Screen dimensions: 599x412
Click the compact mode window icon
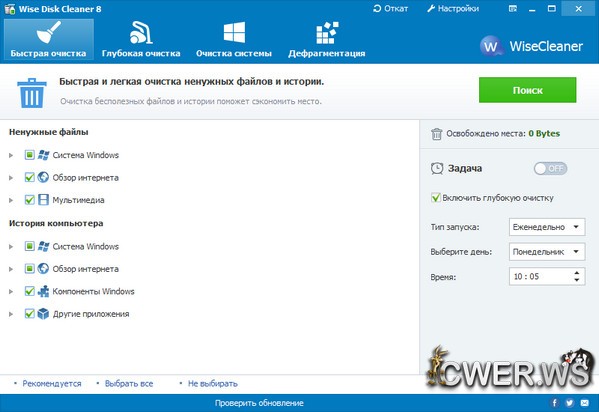pyautogui.click(x=513, y=8)
